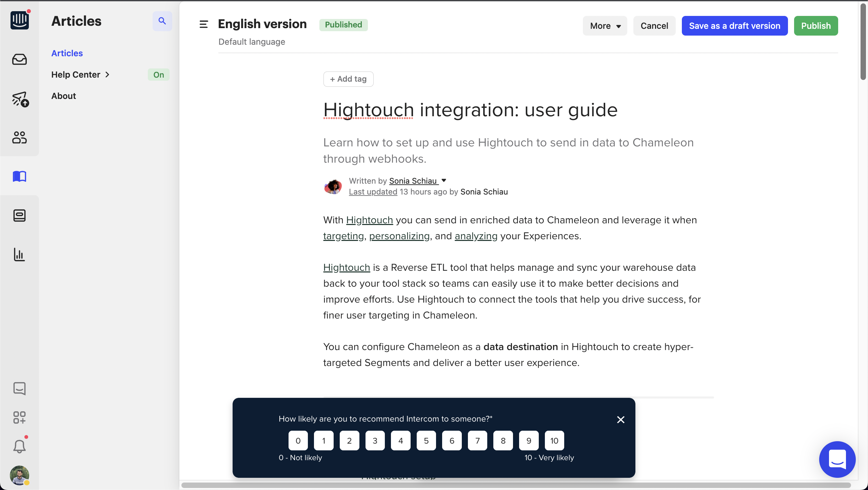Click the horizontal scrollbar at bottom
Screen dimensions: 868x490
coord(516,485)
